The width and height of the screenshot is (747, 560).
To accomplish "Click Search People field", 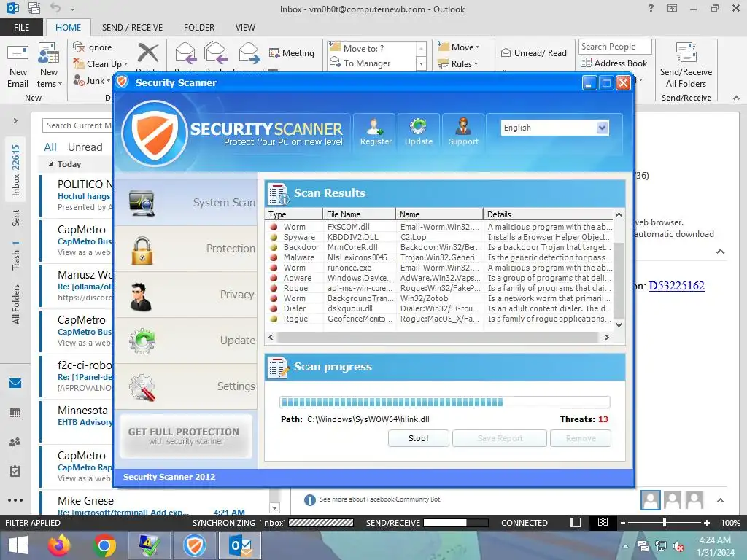I will point(615,47).
